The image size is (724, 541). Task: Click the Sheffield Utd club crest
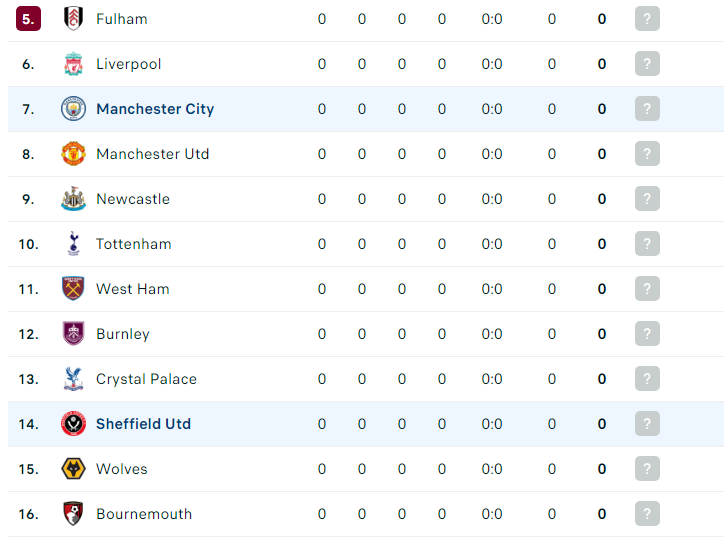[73, 424]
